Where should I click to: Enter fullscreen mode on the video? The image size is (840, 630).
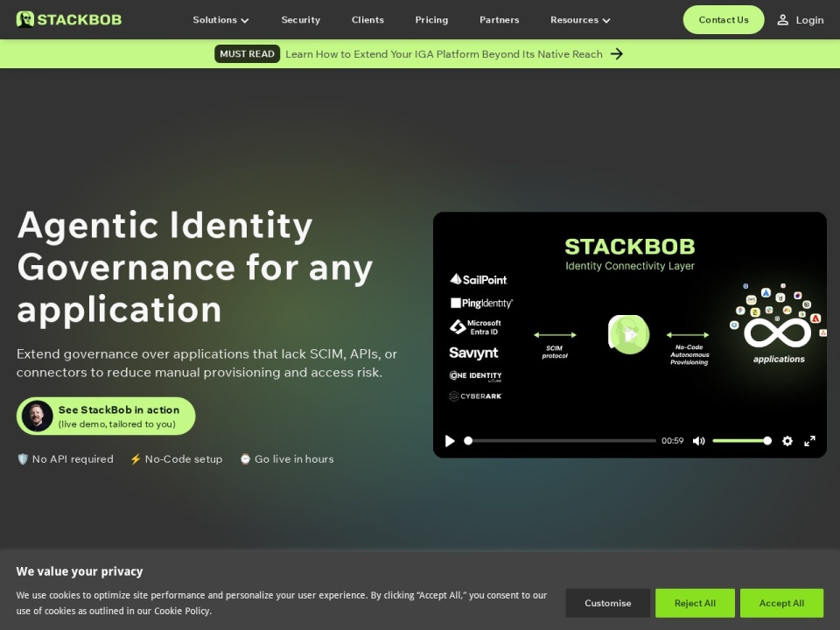click(x=809, y=440)
